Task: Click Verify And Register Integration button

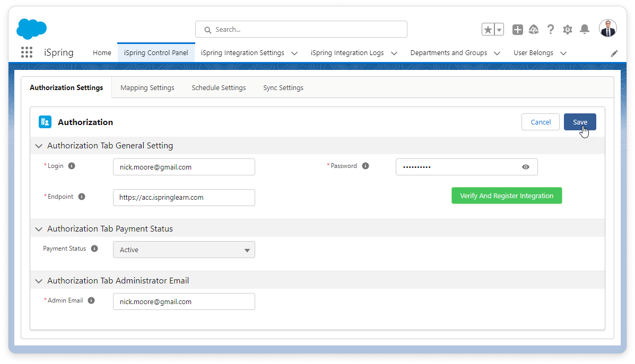Action: [x=507, y=196]
